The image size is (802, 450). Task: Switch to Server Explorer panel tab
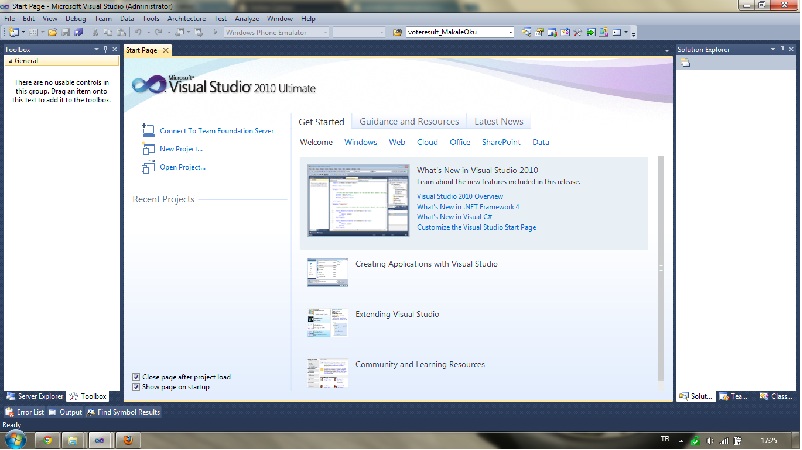[x=35, y=396]
